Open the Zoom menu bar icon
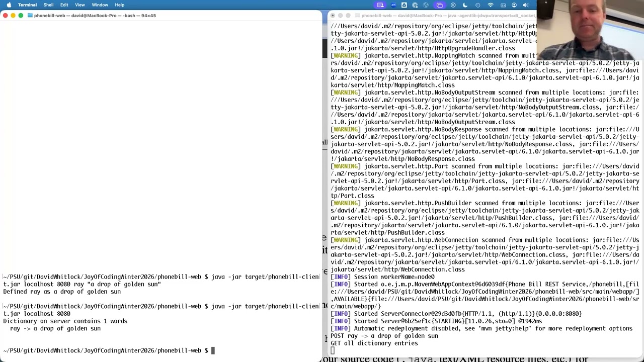The width and height of the screenshot is (644, 362). click(392, 5)
